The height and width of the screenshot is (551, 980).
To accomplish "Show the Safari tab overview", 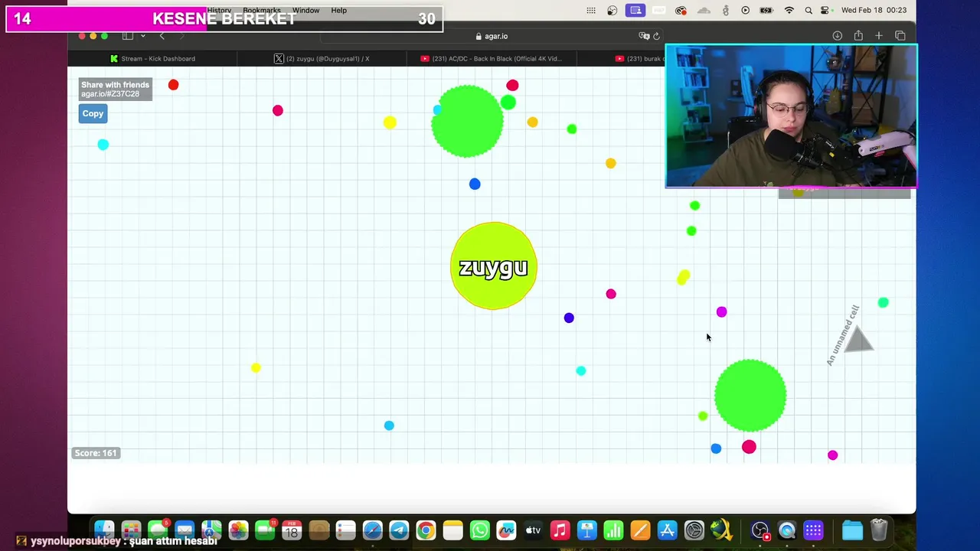I will [900, 36].
